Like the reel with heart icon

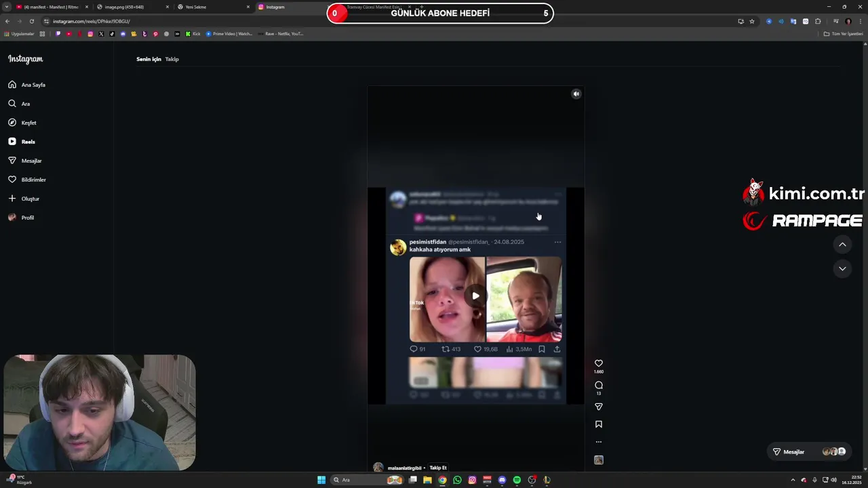(x=598, y=364)
